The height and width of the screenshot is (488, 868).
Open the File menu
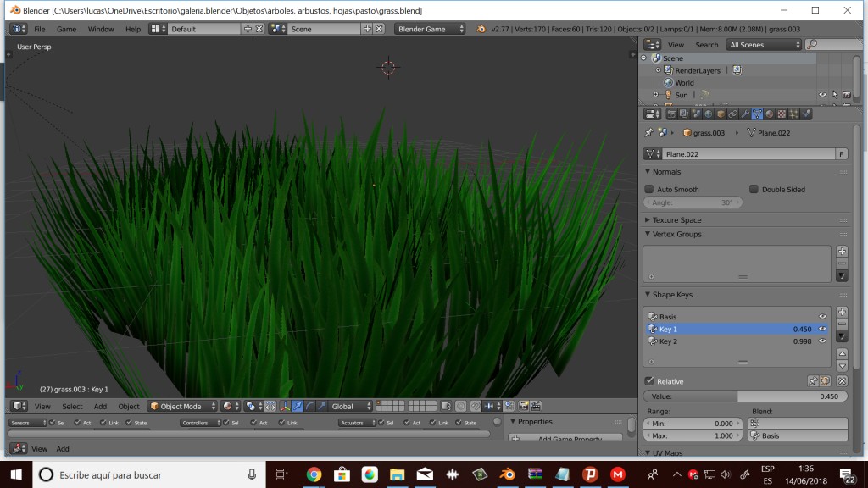(40, 27)
